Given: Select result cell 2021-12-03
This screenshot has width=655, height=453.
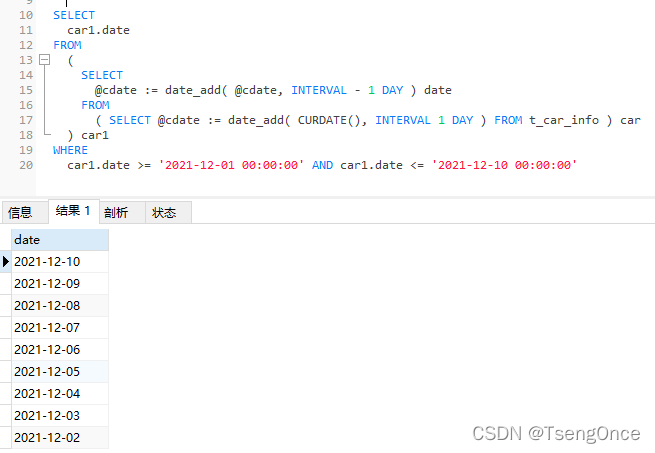Looking at the screenshot, I should pos(60,415).
